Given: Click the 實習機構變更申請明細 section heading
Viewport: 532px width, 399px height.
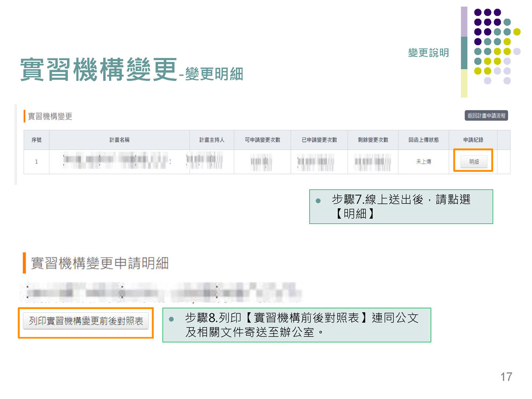Looking at the screenshot, I should point(99,263).
